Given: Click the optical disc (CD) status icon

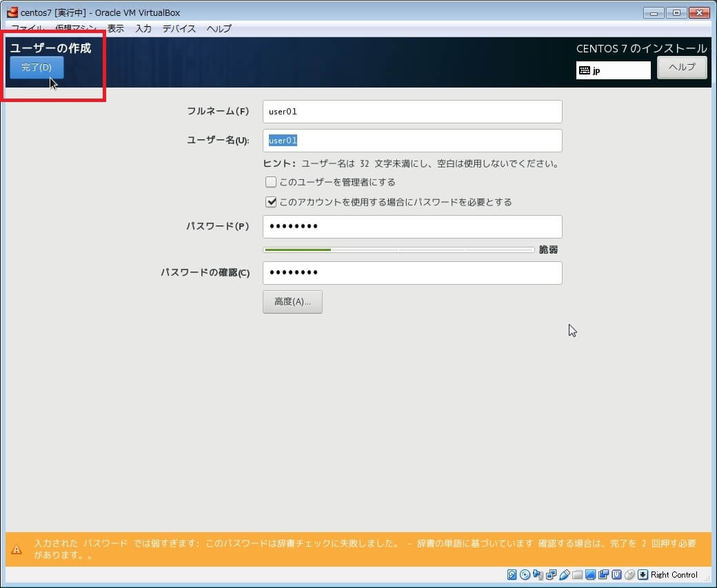Looking at the screenshot, I should coord(525,575).
